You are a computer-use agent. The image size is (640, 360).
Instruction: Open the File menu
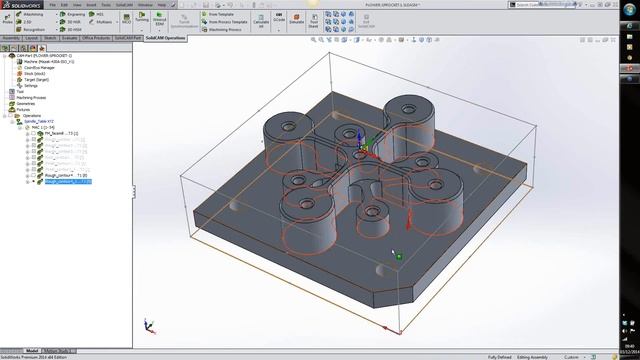[53, 5]
